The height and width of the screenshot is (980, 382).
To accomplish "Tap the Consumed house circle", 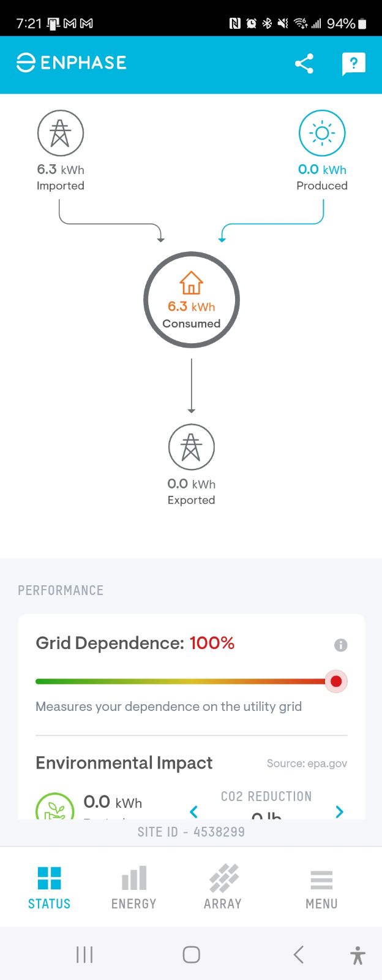I will [x=192, y=300].
